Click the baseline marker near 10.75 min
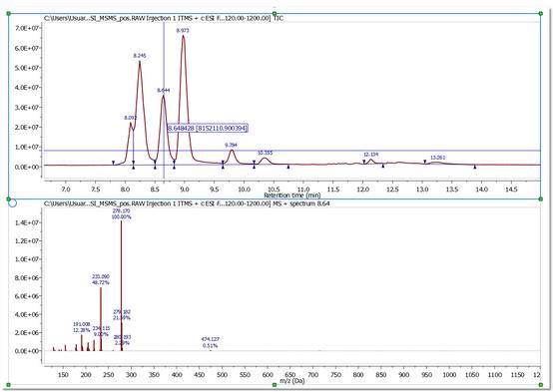 288,167
